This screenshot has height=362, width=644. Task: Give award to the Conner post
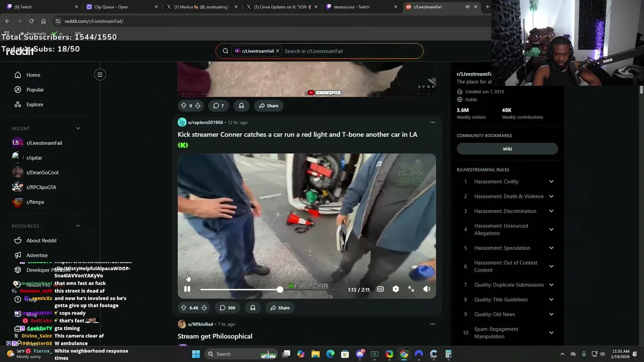(253, 308)
